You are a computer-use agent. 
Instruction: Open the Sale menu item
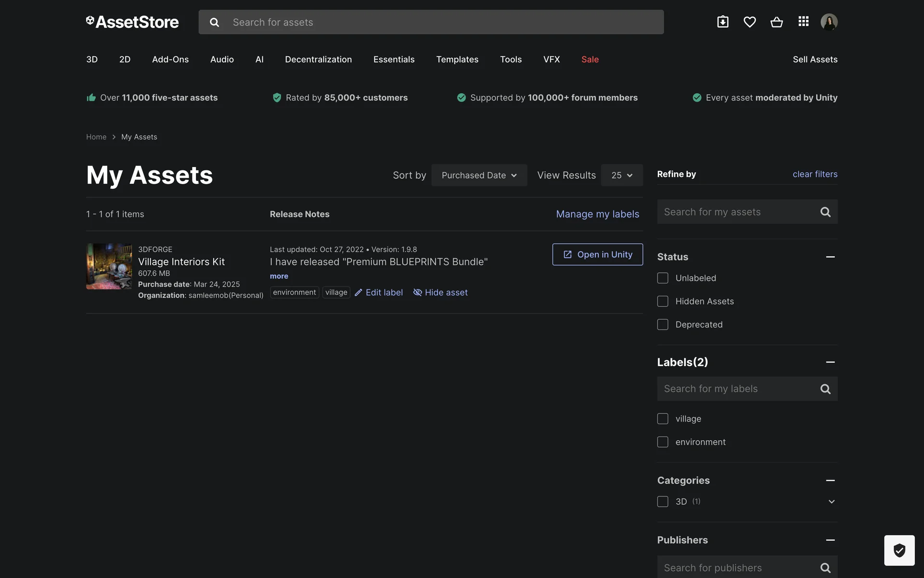pyautogui.click(x=590, y=59)
